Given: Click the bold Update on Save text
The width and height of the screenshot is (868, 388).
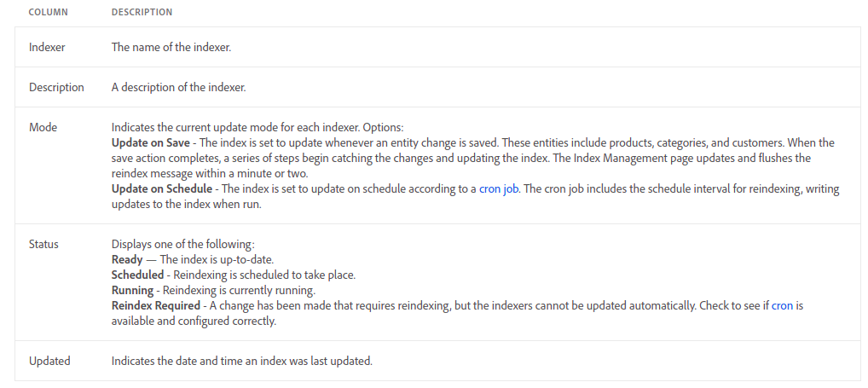Looking at the screenshot, I should [x=151, y=142].
